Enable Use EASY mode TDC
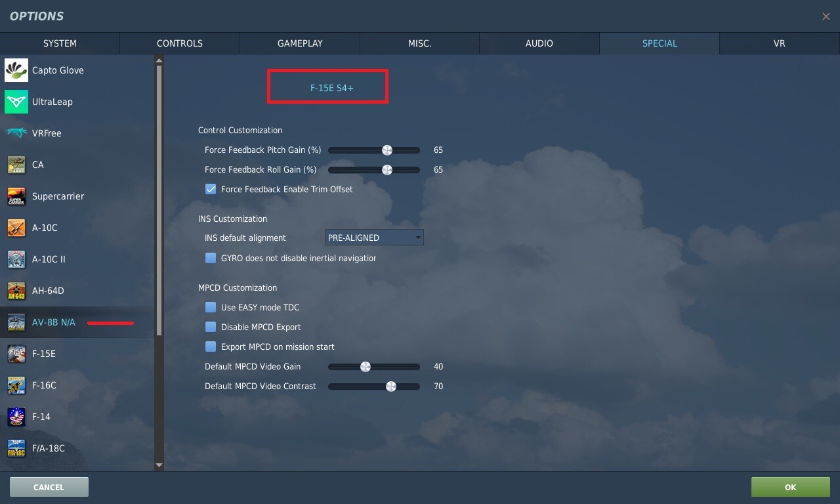Image resolution: width=840 pixels, height=504 pixels. [x=211, y=307]
